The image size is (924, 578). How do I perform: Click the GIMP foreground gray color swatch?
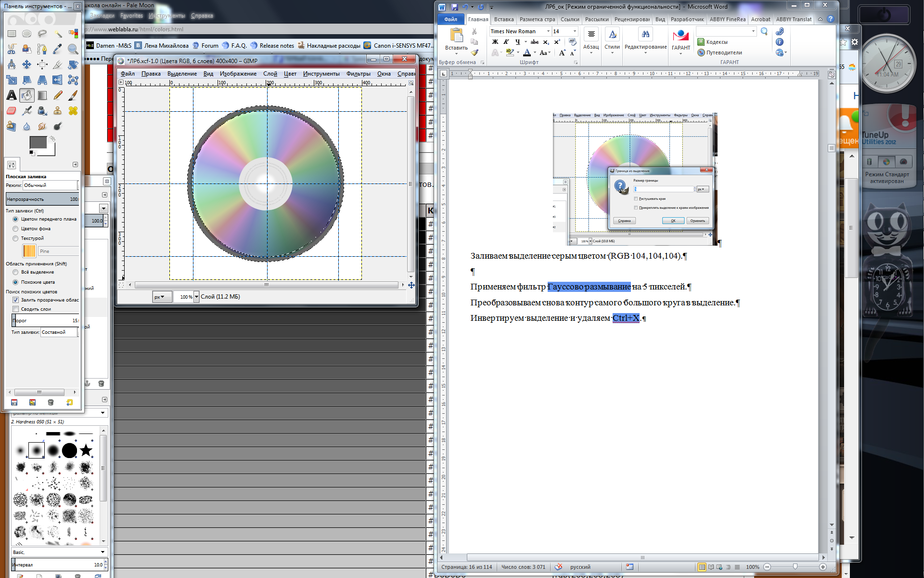[38, 142]
